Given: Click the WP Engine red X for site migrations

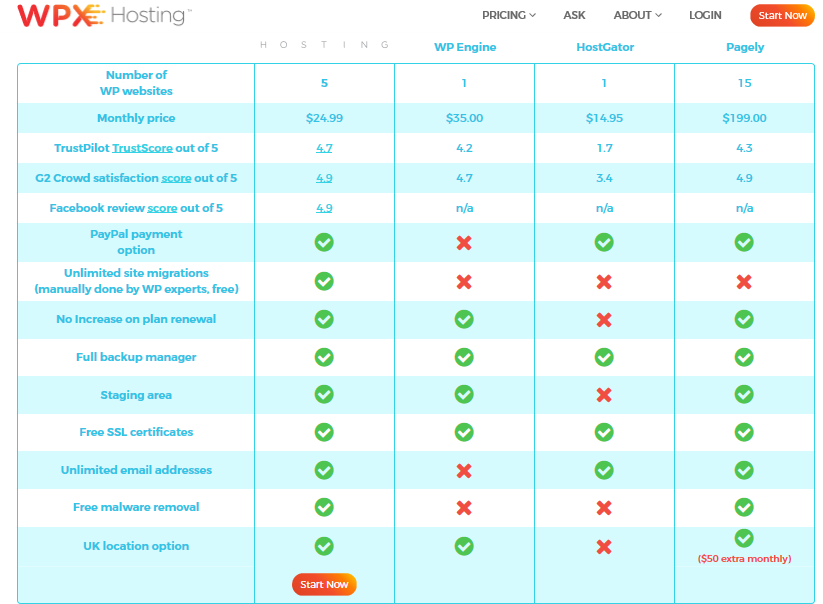Looking at the screenshot, I should (464, 282).
